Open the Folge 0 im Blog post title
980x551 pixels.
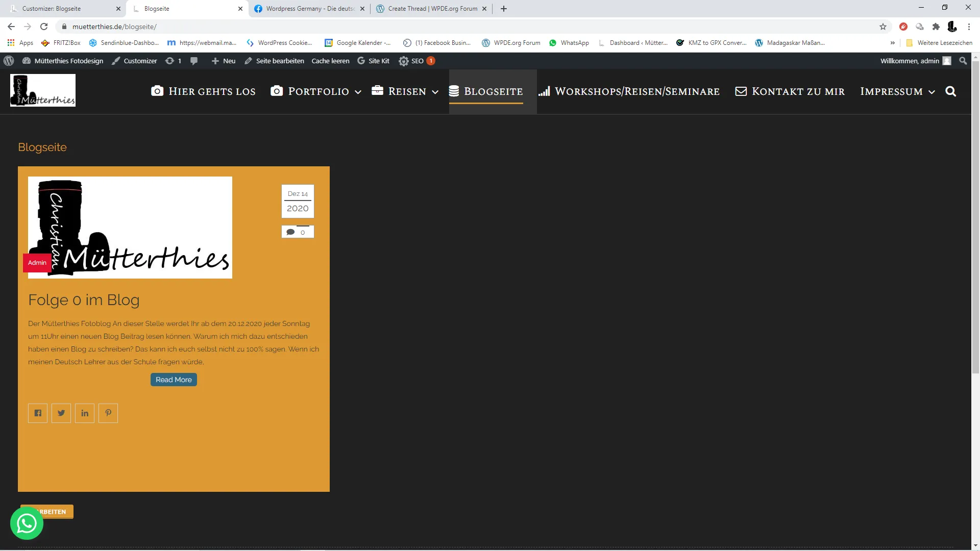[84, 300]
